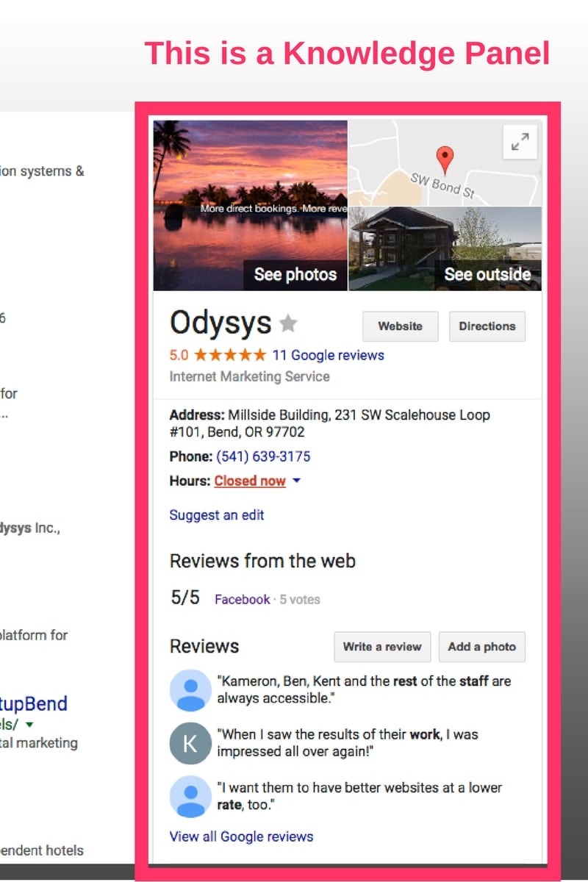Viewport: 588px width, 882px height.
Task: Click 'View all Google reviews'
Action: 241,836
